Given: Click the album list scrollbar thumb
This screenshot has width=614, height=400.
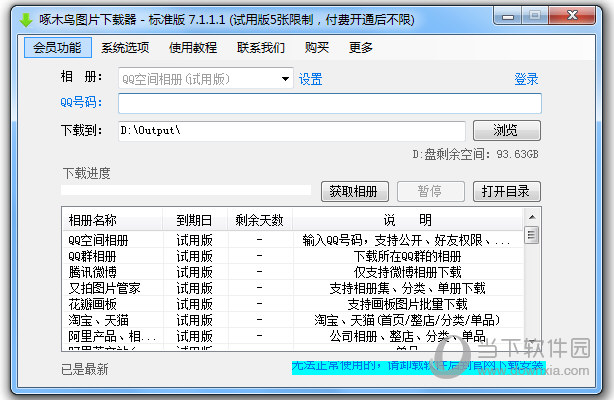Looking at the screenshot, I should (532, 235).
